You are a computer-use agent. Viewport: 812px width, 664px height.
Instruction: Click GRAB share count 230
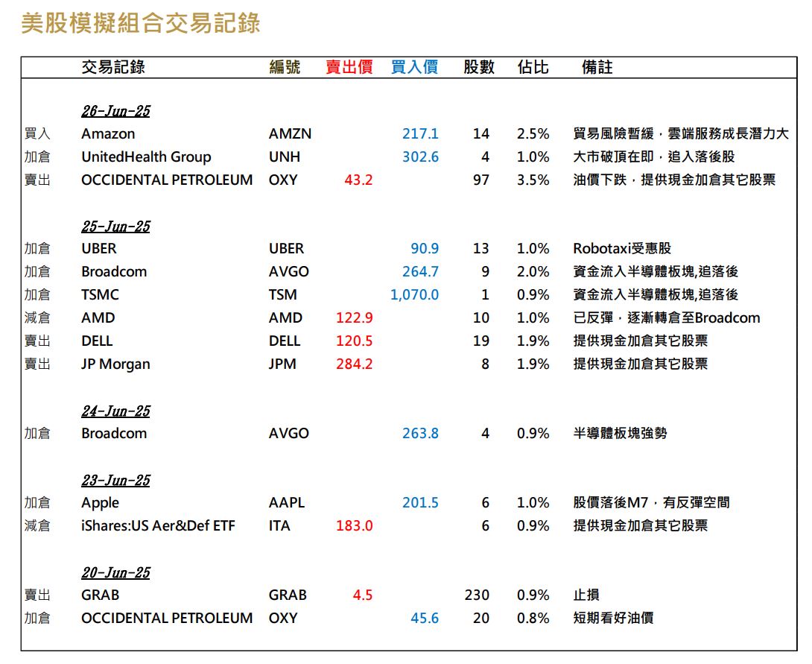[x=477, y=595]
